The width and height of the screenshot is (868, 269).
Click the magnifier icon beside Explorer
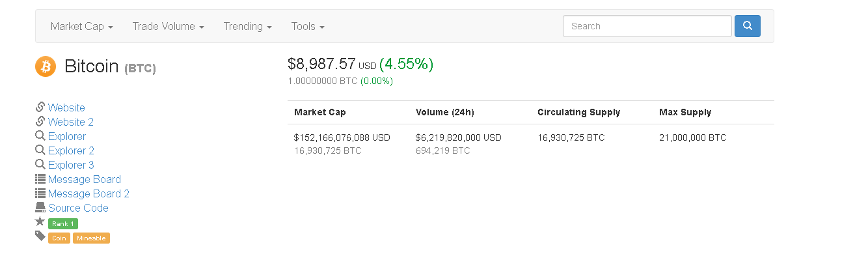[x=40, y=136]
